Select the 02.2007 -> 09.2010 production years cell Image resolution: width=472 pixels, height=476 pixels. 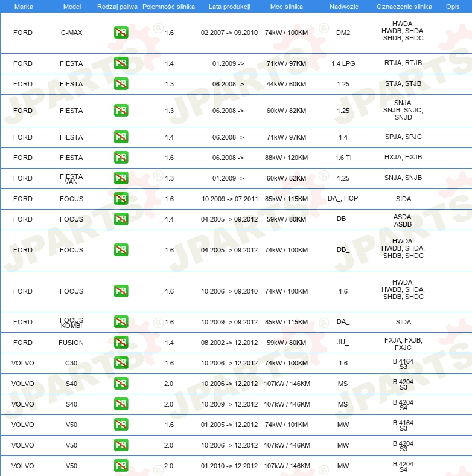[229, 33]
